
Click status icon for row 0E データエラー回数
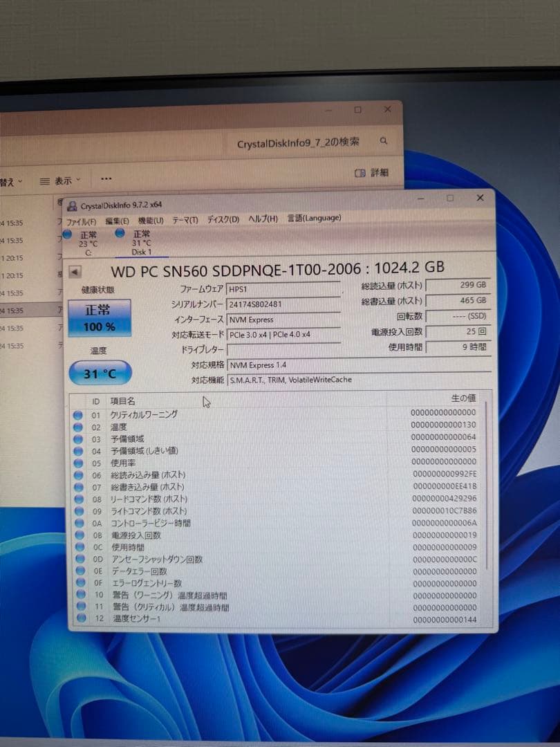coord(80,571)
